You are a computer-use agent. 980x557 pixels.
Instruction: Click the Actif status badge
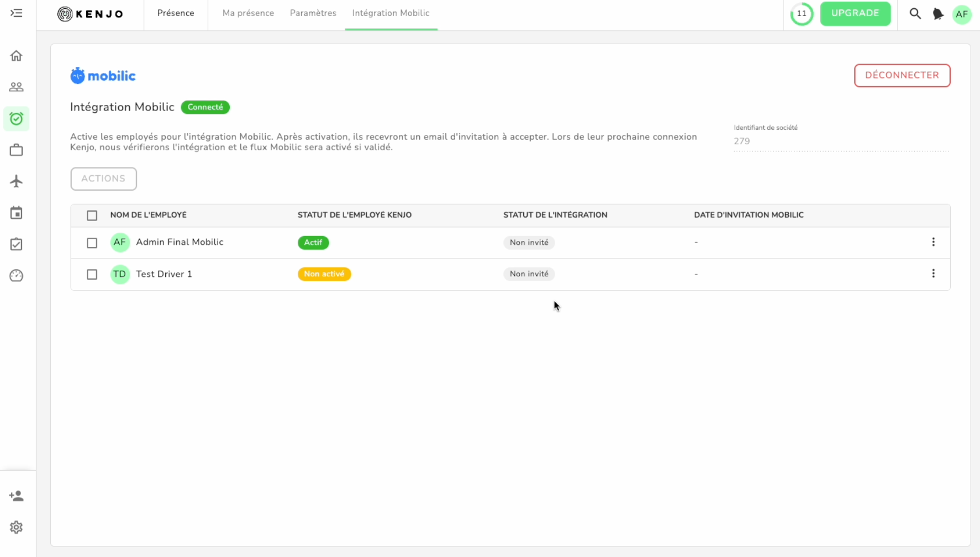tap(313, 243)
